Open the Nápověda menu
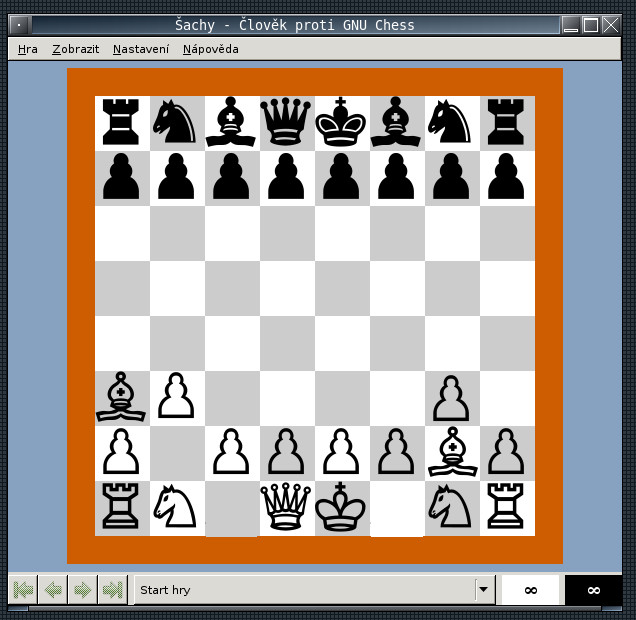636x620 pixels. pos(211,49)
